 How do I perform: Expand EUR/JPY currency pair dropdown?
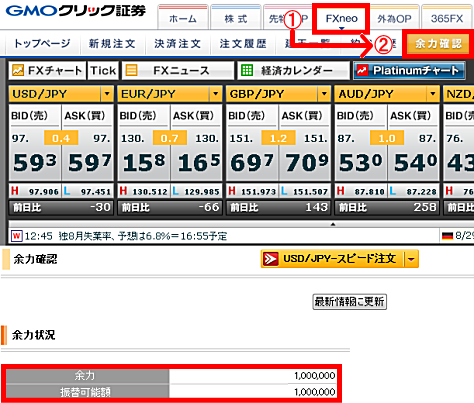(x=216, y=94)
